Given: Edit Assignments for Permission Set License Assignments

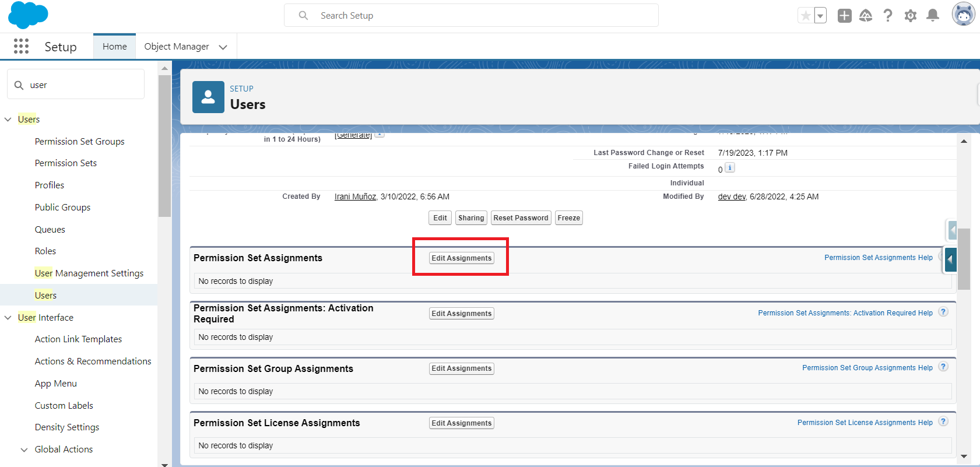Looking at the screenshot, I should [x=462, y=423].
